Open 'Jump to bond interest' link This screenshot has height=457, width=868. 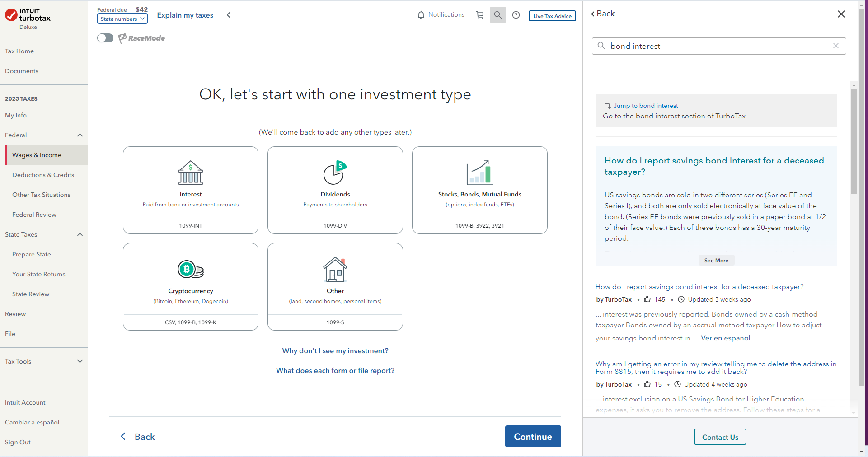(646, 106)
